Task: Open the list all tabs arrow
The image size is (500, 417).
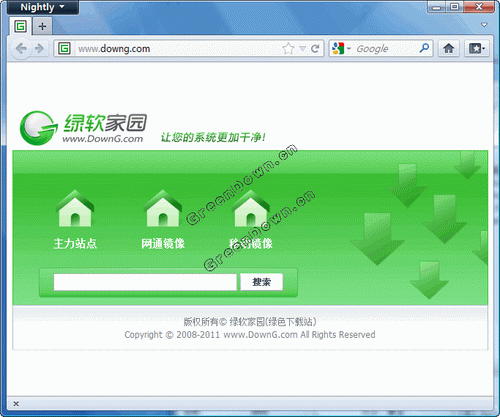Action: click(484, 25)
